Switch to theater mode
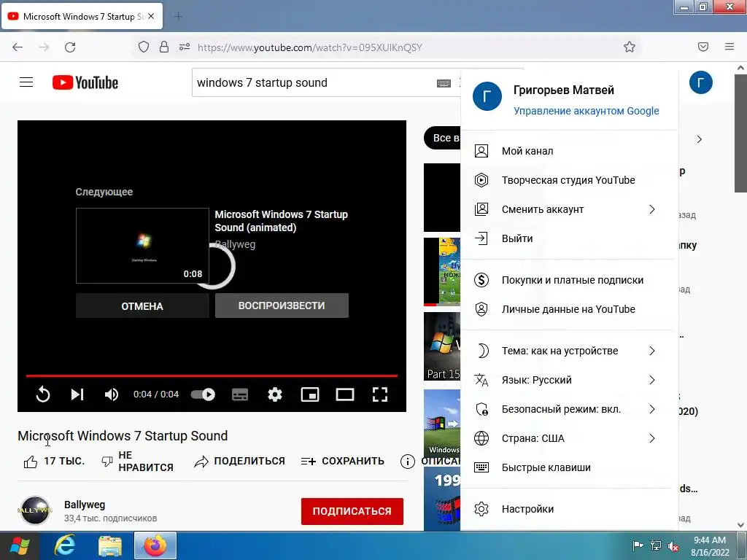The height and width of the screenshot is (560, 747). 344,394
